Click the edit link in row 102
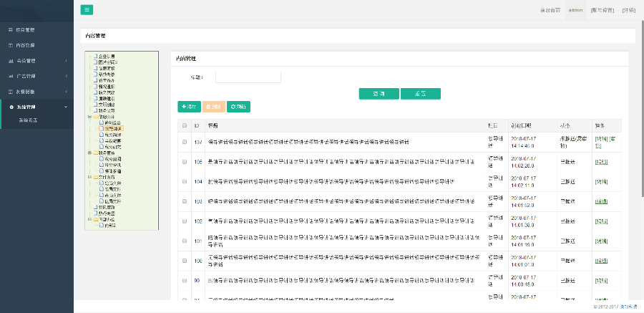Viewport: 644px width, 313px height. [601, 221]
